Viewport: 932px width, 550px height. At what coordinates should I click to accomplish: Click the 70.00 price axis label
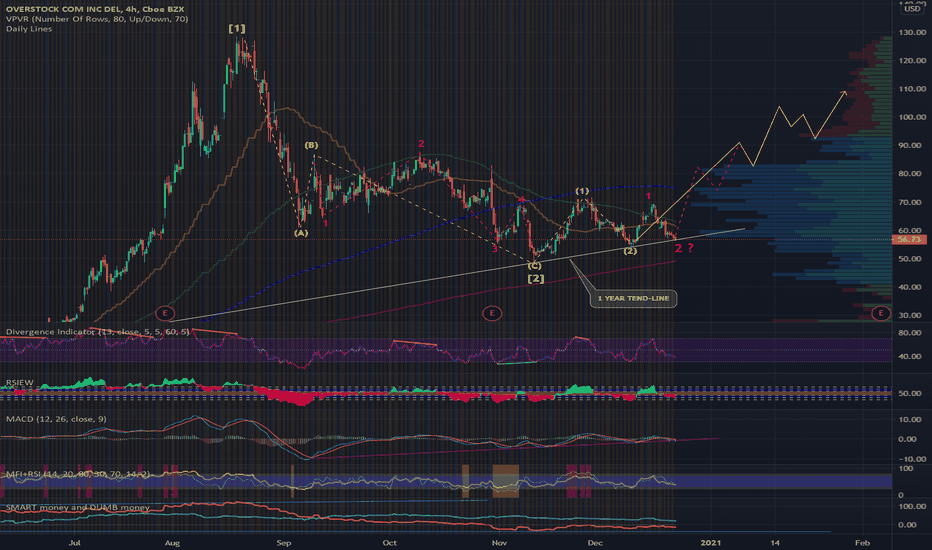[912, 202]
